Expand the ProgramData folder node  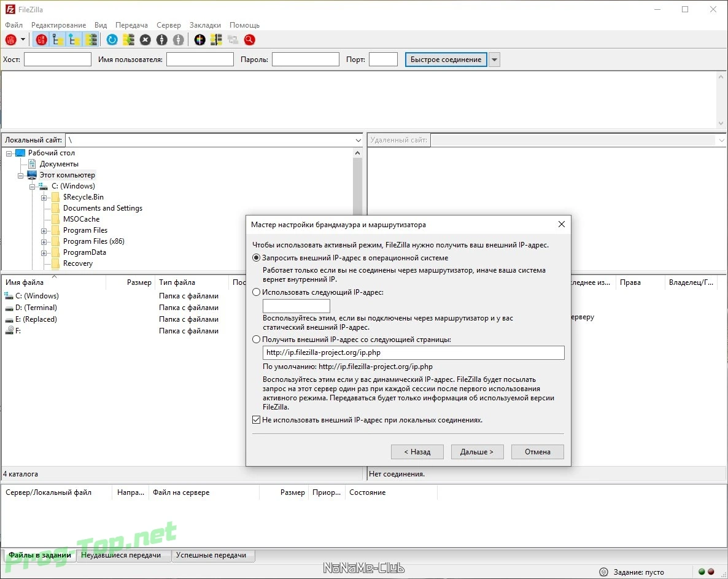tap(44, 253)
